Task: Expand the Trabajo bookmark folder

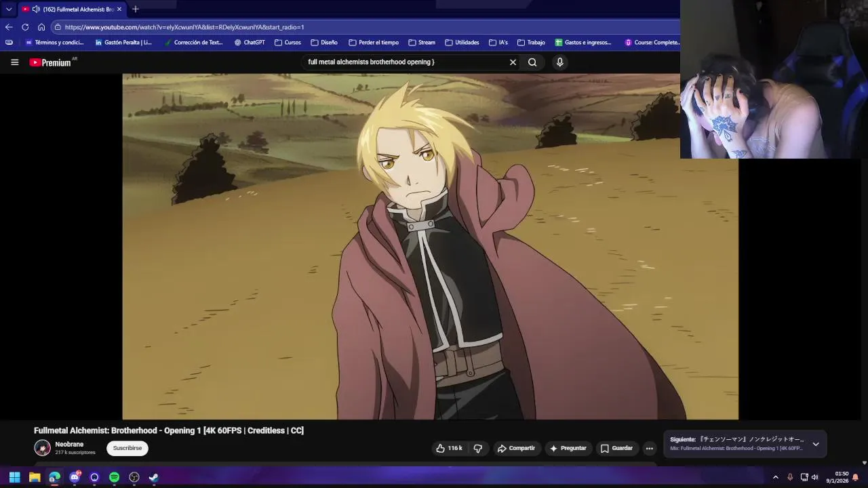Action: click(x=531, y=42)
